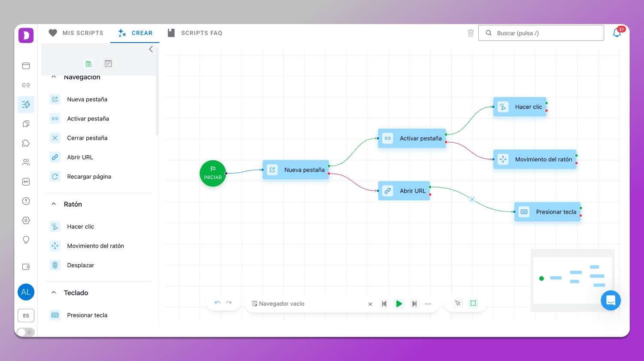Image resolution: width=644 pixels, height=361 pixels.
Task: Open the extensions puzzle icon
Action: point(26,143)
